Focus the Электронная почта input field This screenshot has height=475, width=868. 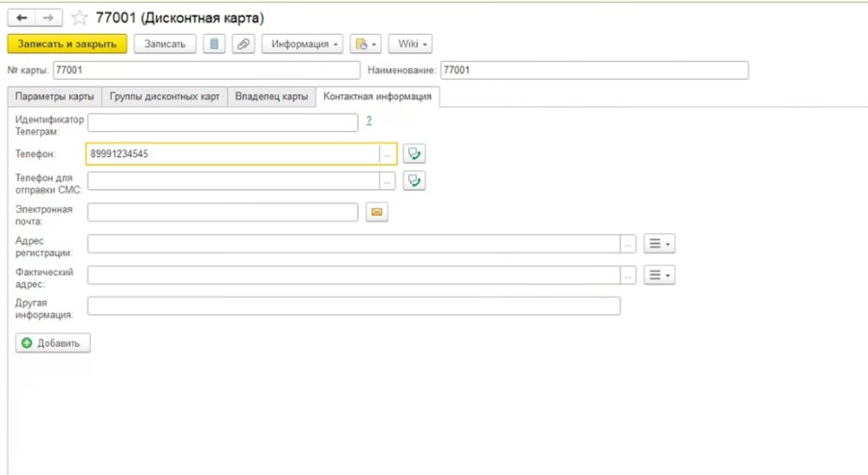[223, 212]
